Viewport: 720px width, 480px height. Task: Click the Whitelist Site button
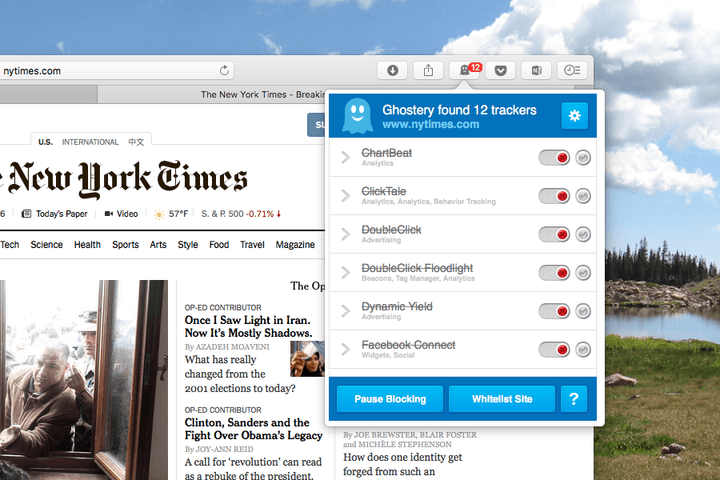[502, 399]
